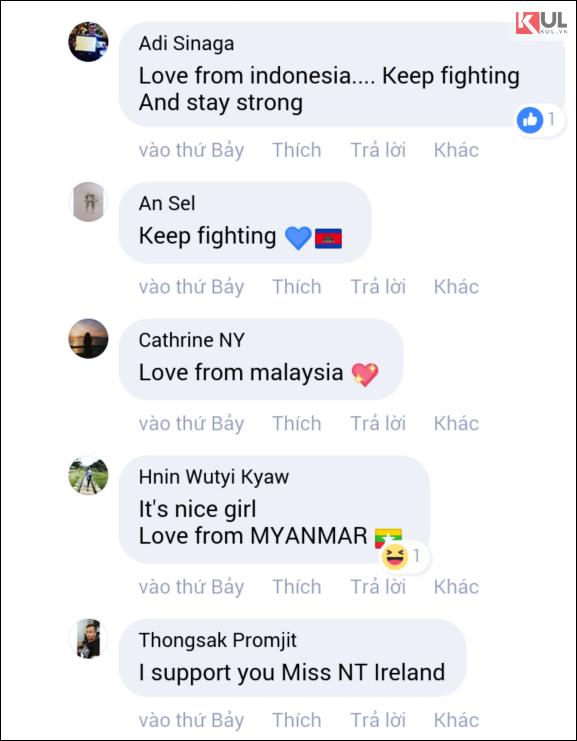Open Khác options on Hnin Wutyi Kyaw's comment

456,587
